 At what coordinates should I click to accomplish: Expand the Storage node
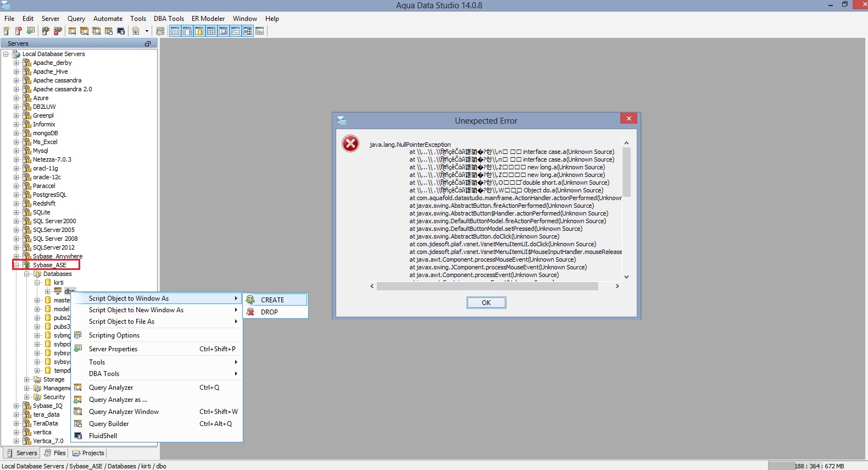[x=27, y=379]
